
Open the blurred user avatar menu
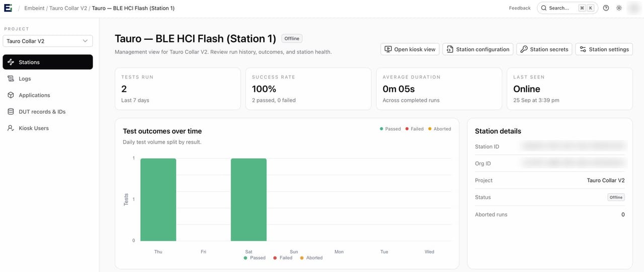(x=633, y=8)
